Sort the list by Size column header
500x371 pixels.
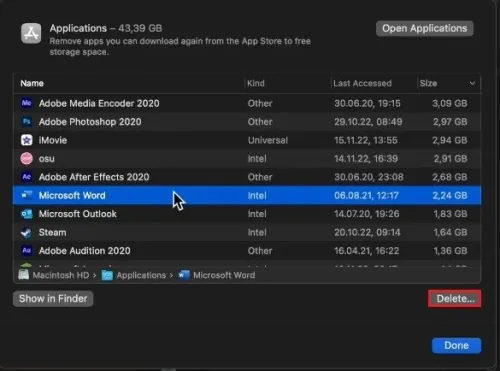click(x=428, y=83)
